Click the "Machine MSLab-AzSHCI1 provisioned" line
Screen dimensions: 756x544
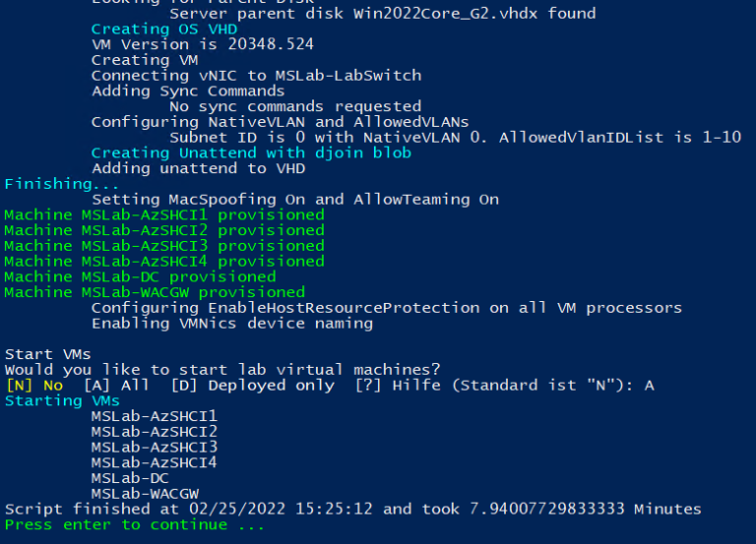pos(164,214)
